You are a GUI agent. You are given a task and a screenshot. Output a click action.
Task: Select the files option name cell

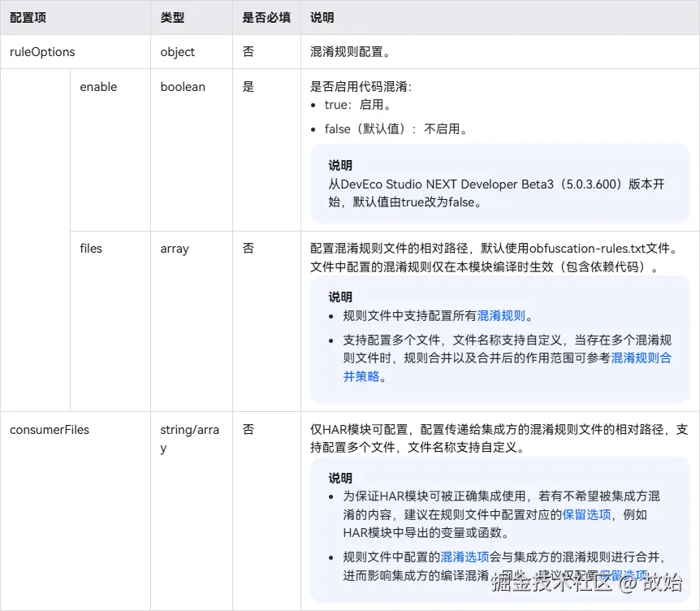click(91, 249)
